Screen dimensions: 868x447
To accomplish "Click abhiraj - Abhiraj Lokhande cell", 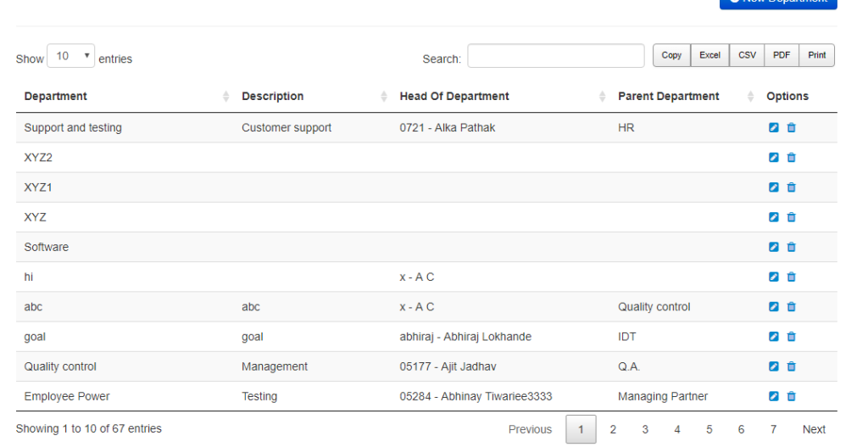I will coord(465,337).
